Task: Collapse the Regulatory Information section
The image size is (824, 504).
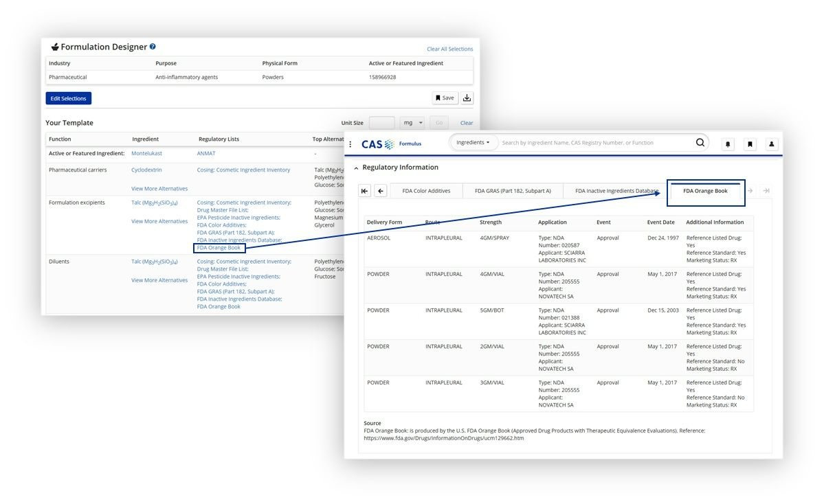Action: pyautogui.click(x=356, y=168)
